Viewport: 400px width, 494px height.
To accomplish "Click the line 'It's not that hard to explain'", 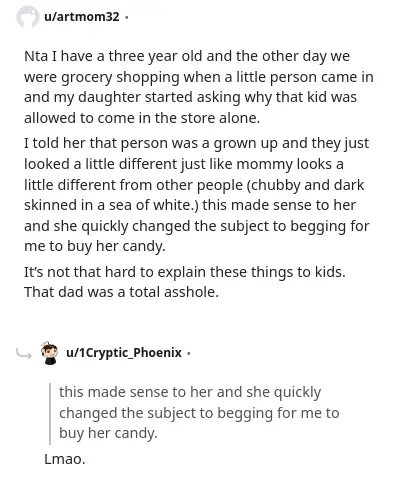I will pos(185,272).
